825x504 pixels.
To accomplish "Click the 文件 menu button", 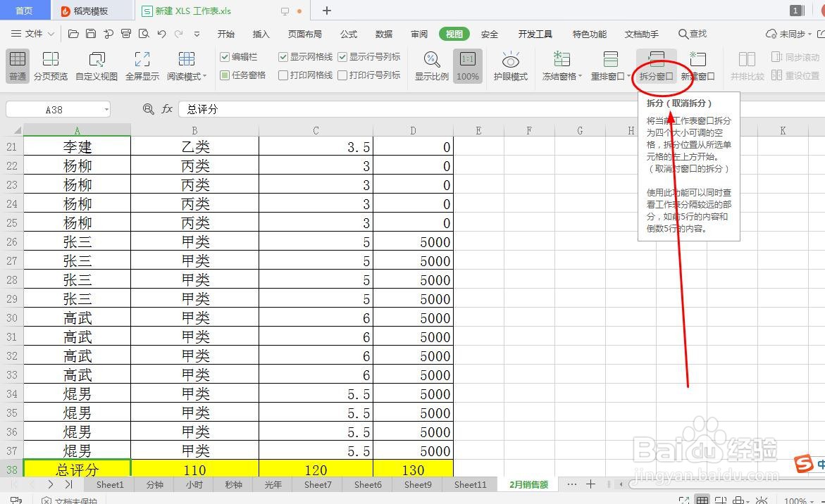I will coord(32,34).
